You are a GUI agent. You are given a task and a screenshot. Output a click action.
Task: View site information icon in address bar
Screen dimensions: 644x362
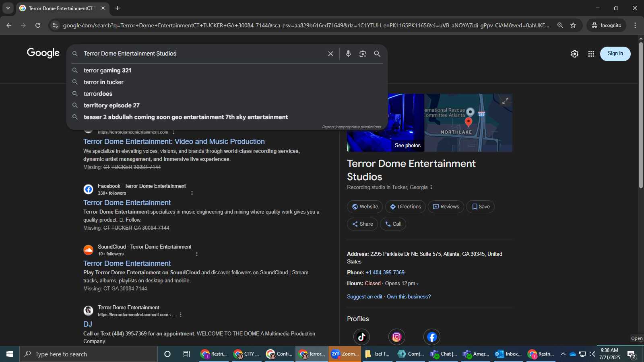click(x=55, y=25)
